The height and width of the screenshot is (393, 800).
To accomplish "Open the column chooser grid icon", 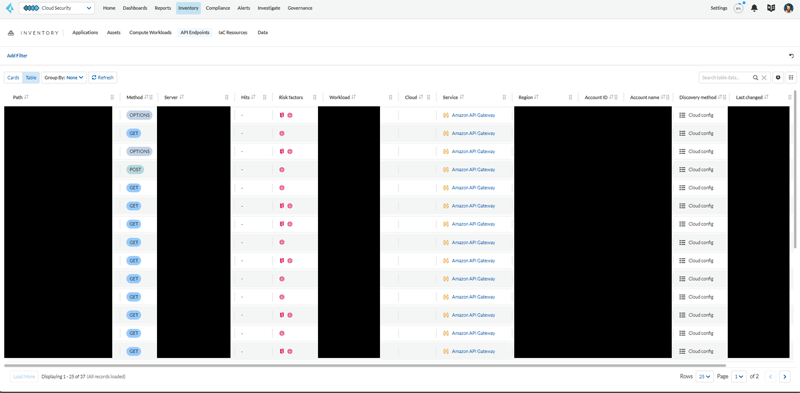I will pos(791,78).
